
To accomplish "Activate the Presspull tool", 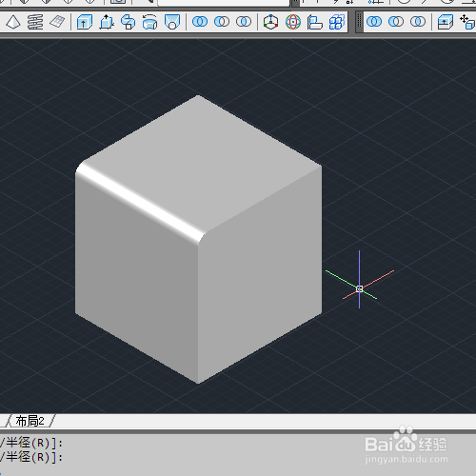I will (107, 22).
